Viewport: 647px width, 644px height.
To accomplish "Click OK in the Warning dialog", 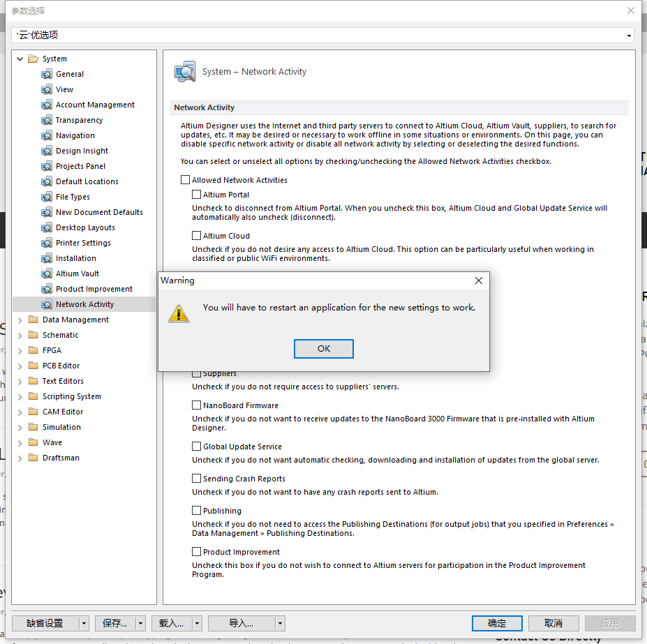I will (324, 349).
